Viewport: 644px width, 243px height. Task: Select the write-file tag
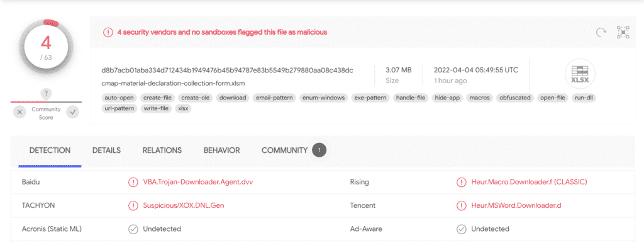click(x=157, y=109)
